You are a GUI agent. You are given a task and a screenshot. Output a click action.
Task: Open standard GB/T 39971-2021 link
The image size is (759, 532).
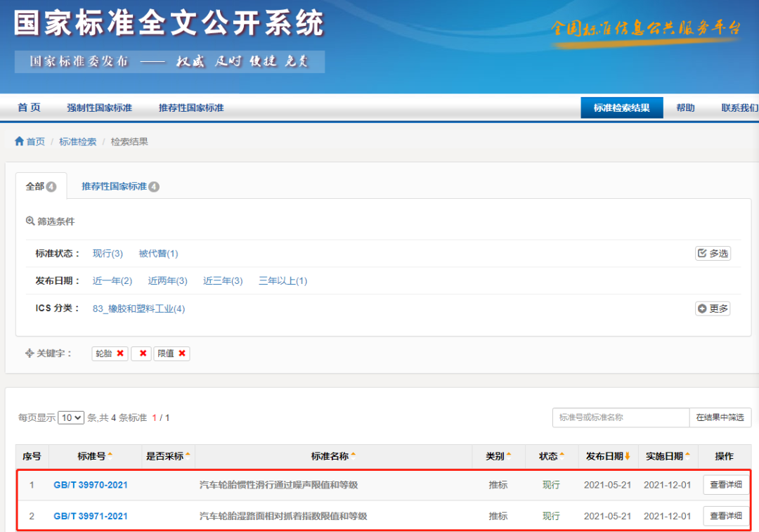(x=91, y=516)
